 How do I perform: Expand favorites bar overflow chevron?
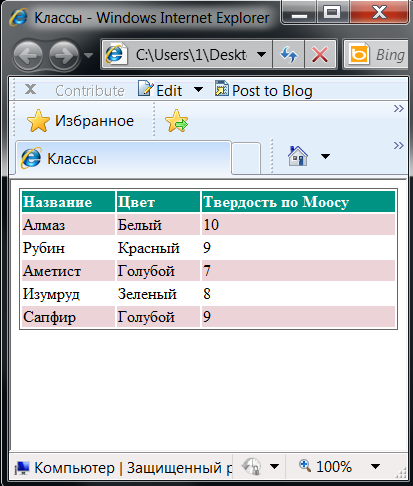399,109
